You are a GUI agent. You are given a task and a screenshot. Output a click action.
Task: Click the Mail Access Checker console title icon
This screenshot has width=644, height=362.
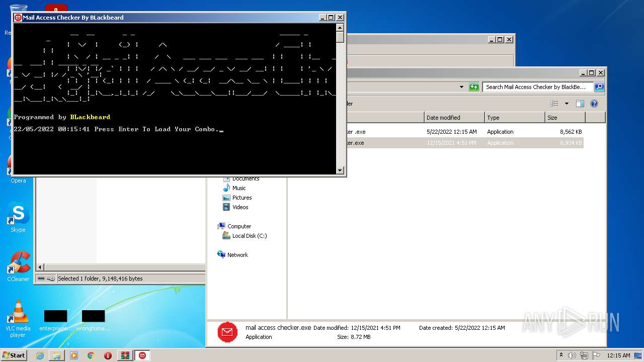[18, 18]
